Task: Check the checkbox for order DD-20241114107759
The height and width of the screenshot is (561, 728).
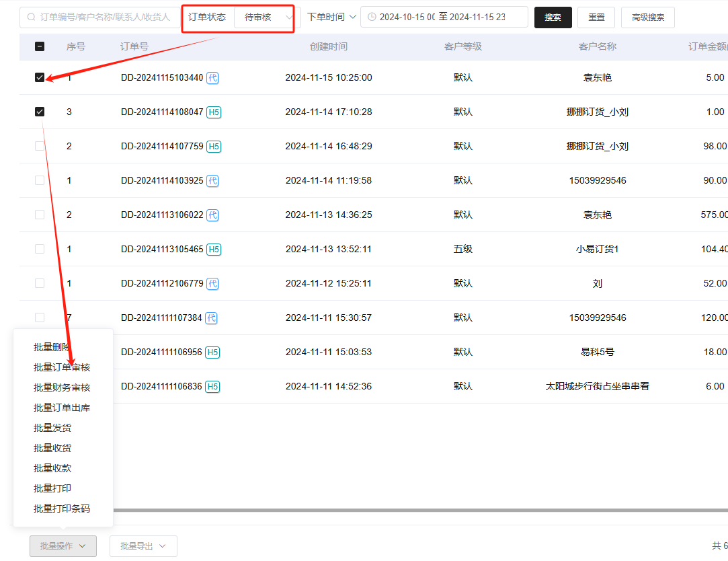Action: coord(40,146)
